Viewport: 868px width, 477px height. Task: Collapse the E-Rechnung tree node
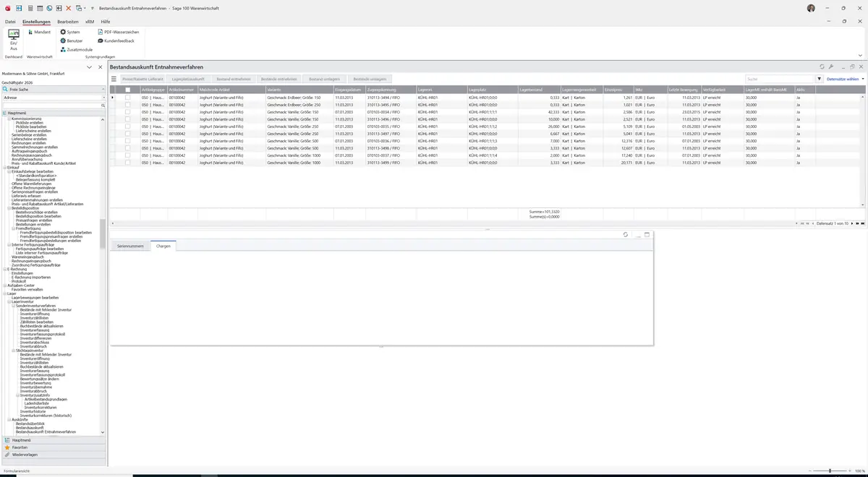click(x=4, y=269)
